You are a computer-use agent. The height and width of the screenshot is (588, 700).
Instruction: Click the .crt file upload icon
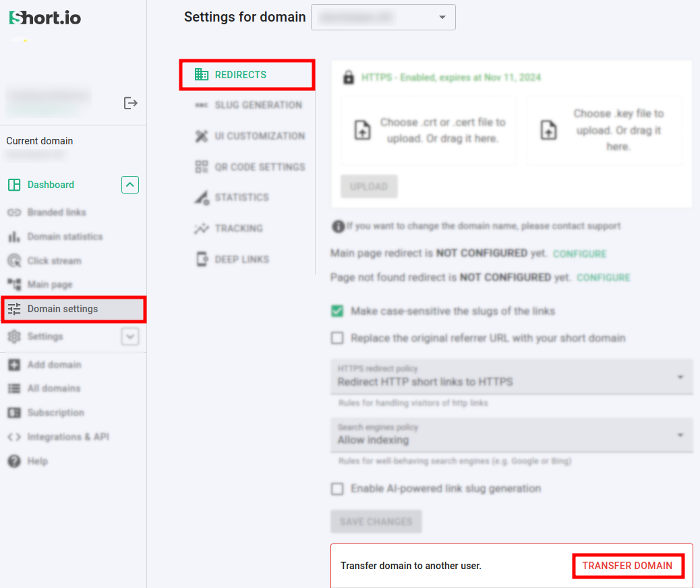363,130
